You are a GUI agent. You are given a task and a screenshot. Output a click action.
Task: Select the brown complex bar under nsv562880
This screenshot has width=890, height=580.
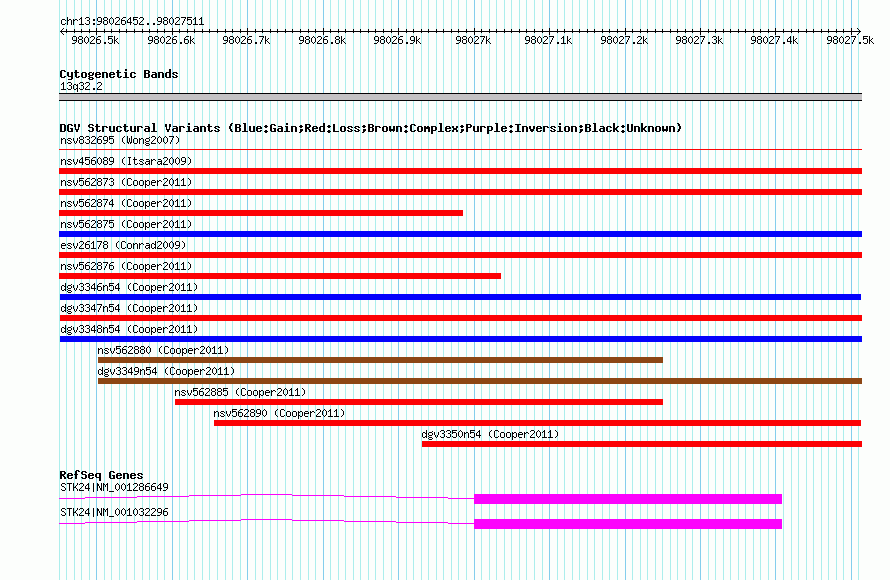point(380,360)
